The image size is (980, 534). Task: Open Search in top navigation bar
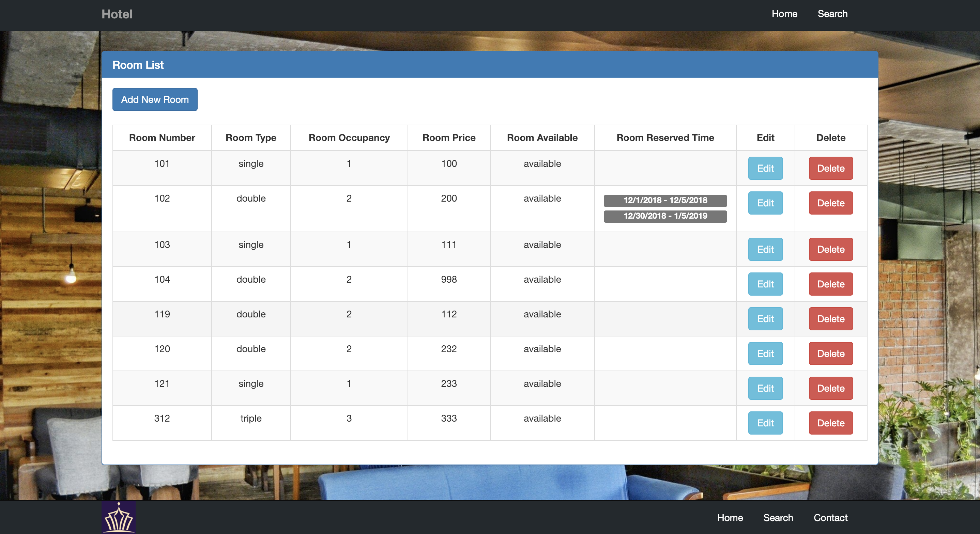coord(832,14)
